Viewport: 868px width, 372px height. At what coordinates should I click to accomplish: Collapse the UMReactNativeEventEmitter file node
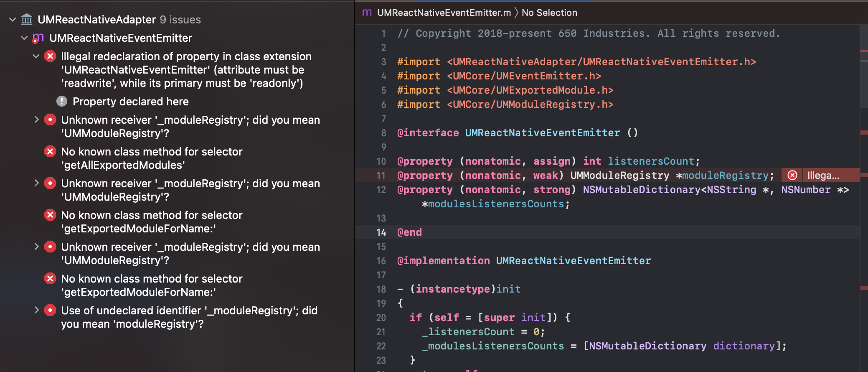pos(24,38)
